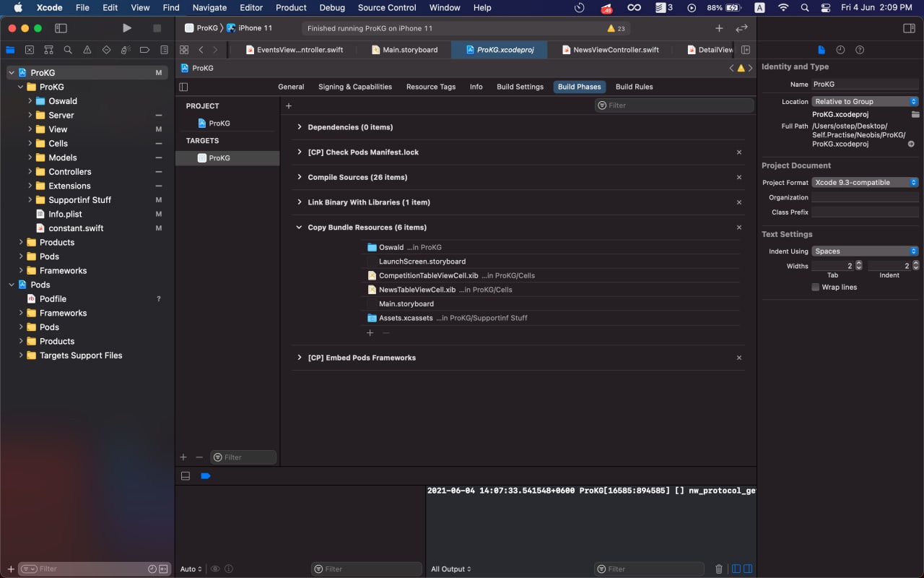The height and width of the screenshot is (578, 924).
Task: Clear console with trash icon
Action: point(718,569)
